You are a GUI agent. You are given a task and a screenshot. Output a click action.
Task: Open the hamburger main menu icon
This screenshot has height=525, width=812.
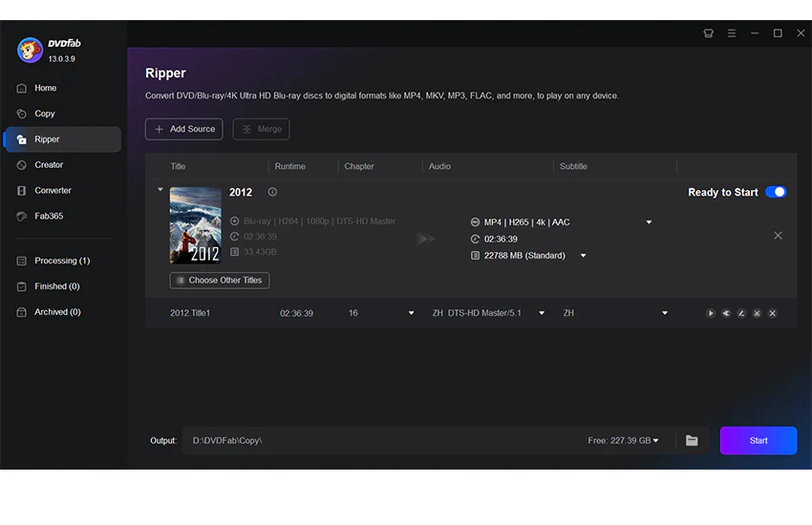click(x=731, y=33)
